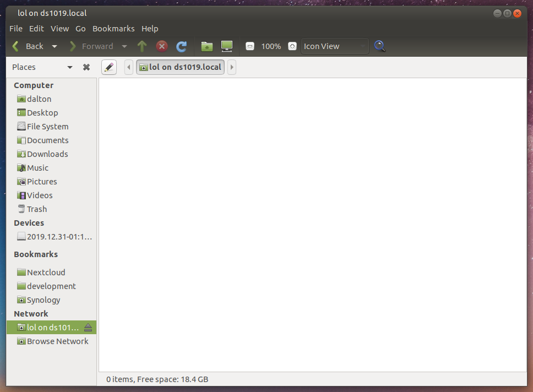Click the Network section header

pyautogui.click(x=31, y=314)
